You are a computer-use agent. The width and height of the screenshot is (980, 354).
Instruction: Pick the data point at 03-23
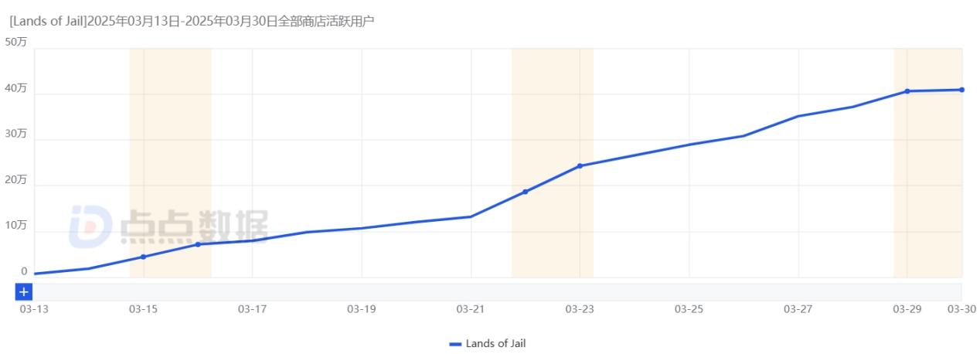pos(580,166)
